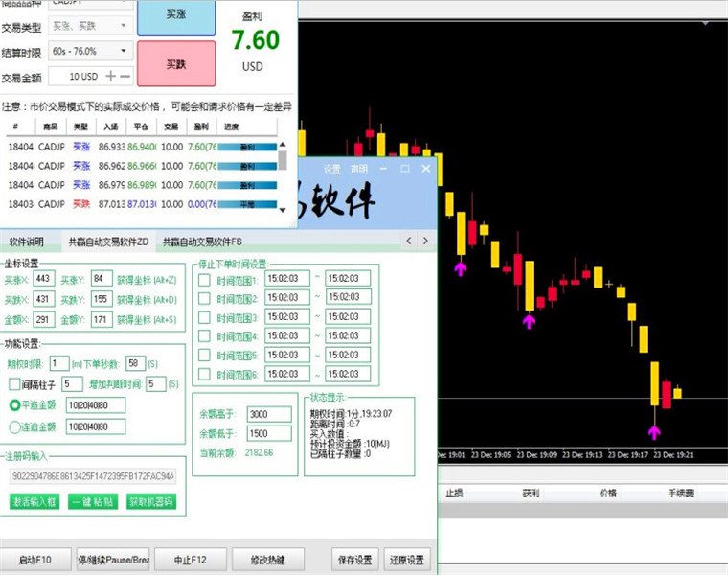Enable the 时间范围1 checkbox
The width and height of the screenshot is (728, 575).
[x=204, y=280]
